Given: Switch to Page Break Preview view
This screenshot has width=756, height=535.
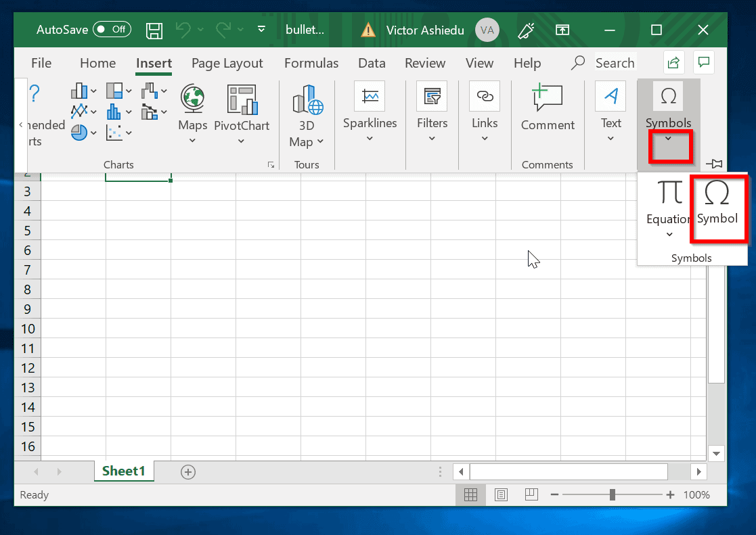Looking at the screenshot, I should (x=531, y=494).
